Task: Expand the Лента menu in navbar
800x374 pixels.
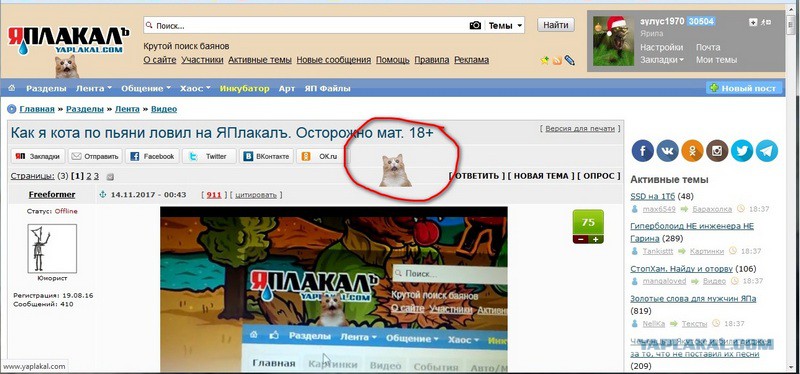Action: (94, 88)
